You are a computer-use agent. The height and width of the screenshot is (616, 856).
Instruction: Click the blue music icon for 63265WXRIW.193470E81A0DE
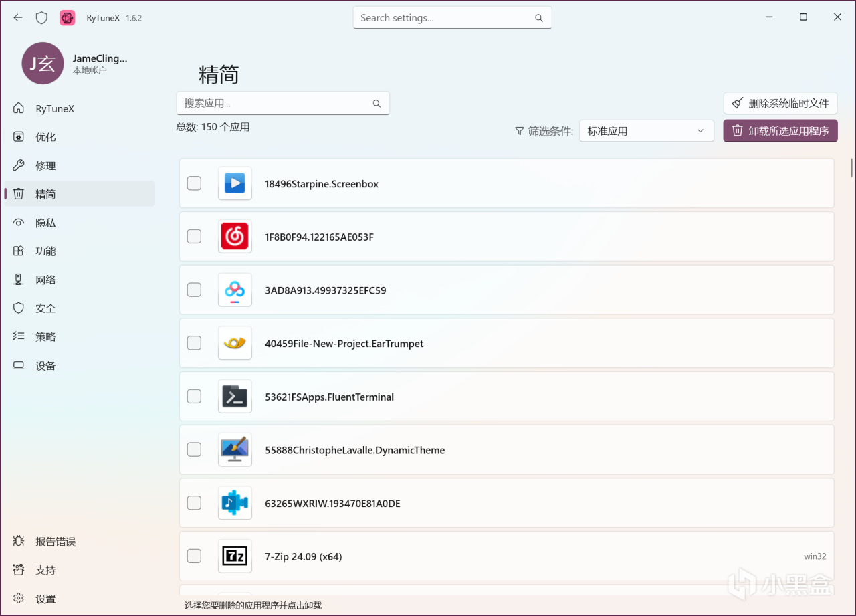[x=235, y=503]
